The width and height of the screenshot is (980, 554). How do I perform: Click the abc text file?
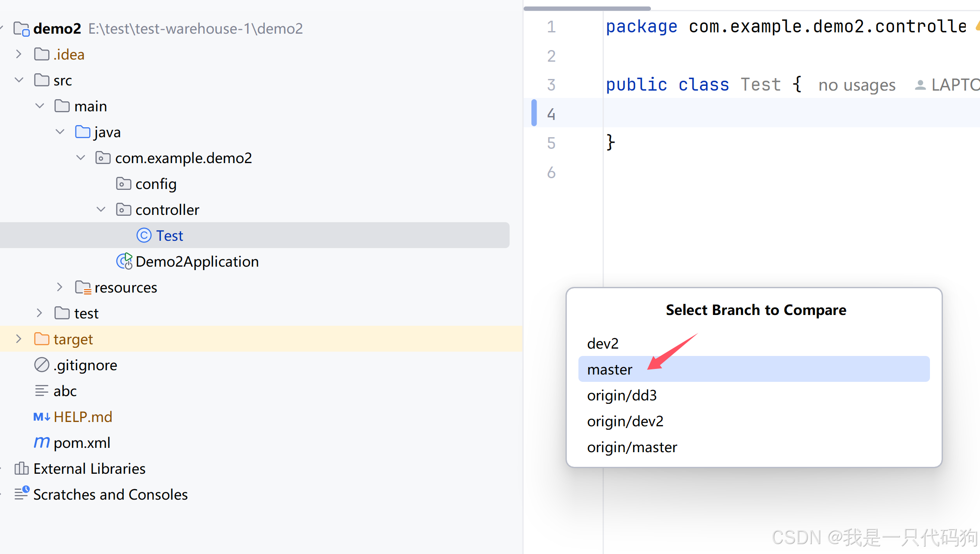point(65,391)
